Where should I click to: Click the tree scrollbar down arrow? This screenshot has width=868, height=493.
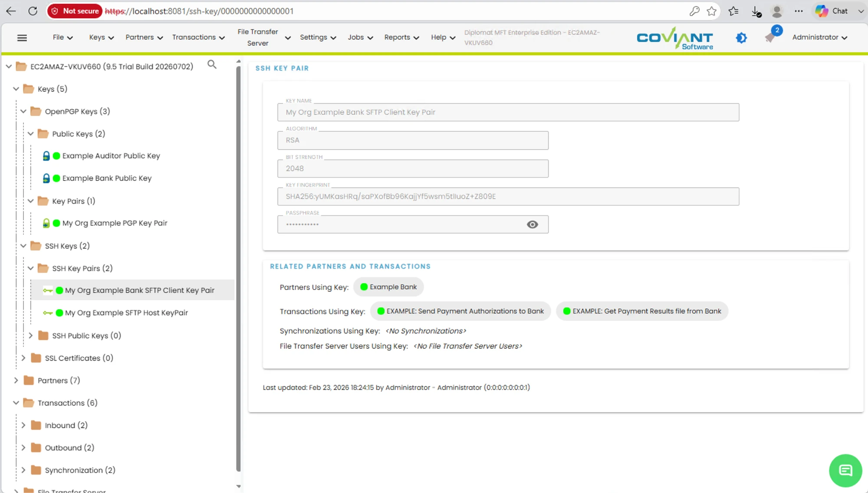tap(238, 486)
